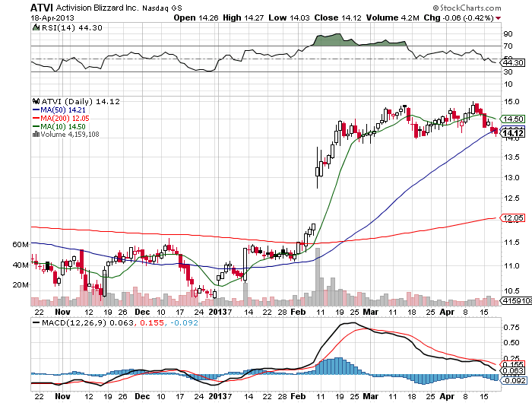The height and width of the screenshot is (403, 532).
Task: Click the MA(50) 14.21 legend text
Action: (63, 110)
